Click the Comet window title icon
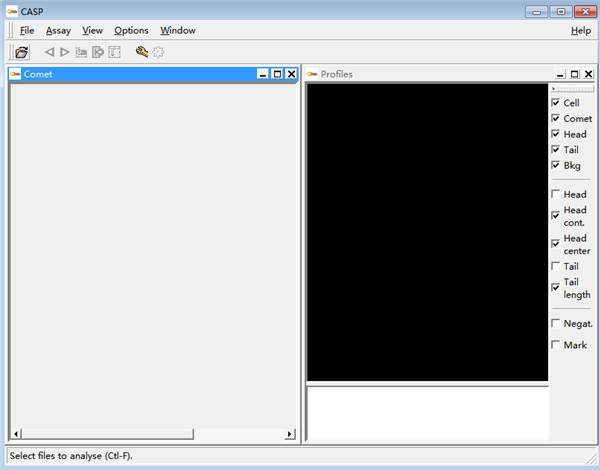The width and height of the screenshot is (600, 470). (x=16, y=74)
